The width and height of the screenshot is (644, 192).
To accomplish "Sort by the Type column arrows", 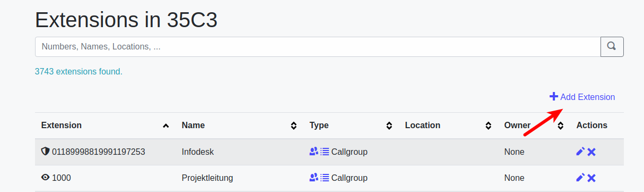I will [x=389, y=126].
